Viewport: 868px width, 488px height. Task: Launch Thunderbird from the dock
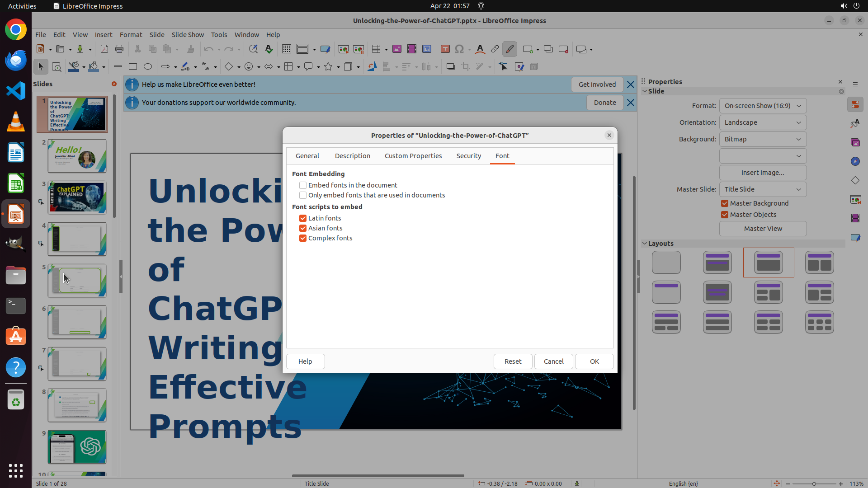click(x=16, y=61)
